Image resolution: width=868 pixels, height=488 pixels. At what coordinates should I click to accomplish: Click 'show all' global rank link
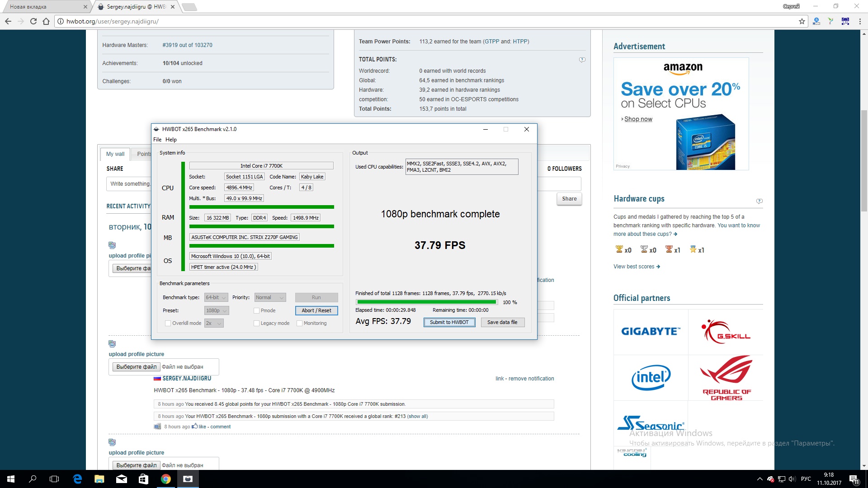click(418, 416)
